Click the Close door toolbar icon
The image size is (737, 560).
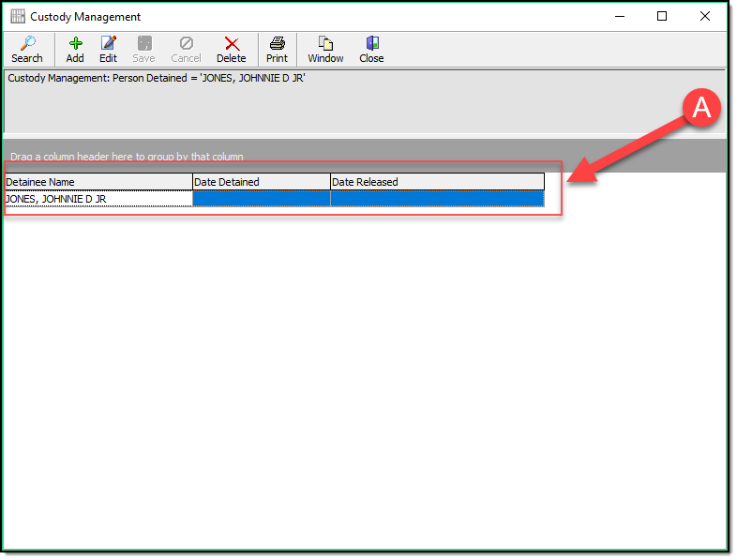371,44
